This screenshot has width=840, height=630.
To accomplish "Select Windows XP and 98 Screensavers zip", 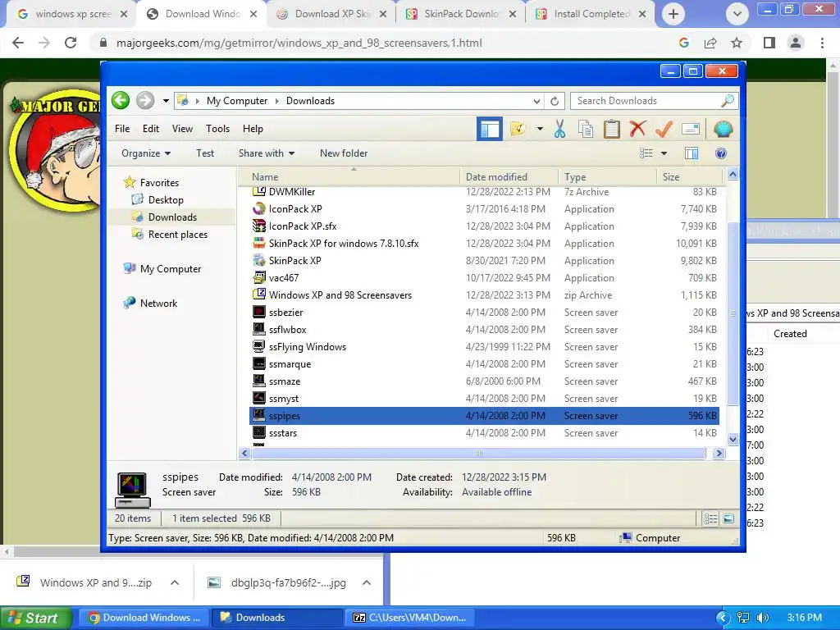I will click(484, 294).
